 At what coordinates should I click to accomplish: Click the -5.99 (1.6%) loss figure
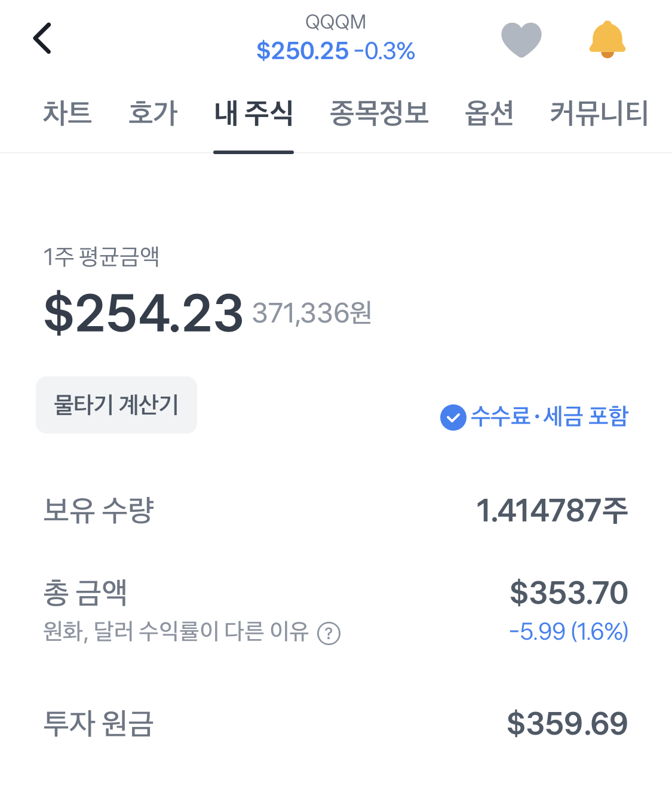click(568, 631)
